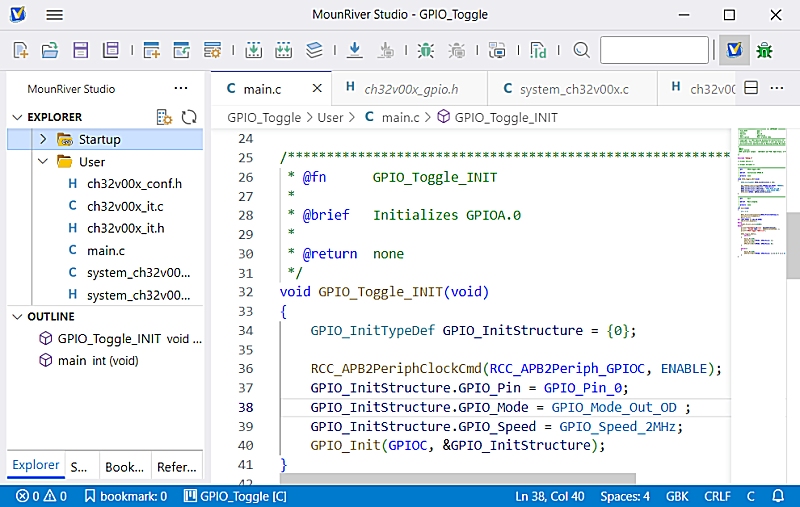This screenshot has width=800, height=507.
Task: Click Ln 38, Col 40 position indicator
Action: click(549, 496)
